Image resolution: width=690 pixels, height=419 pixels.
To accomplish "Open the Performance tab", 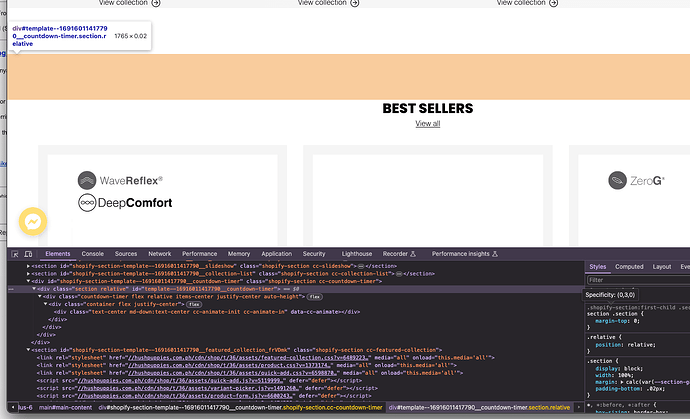I will tap(199, 254).
